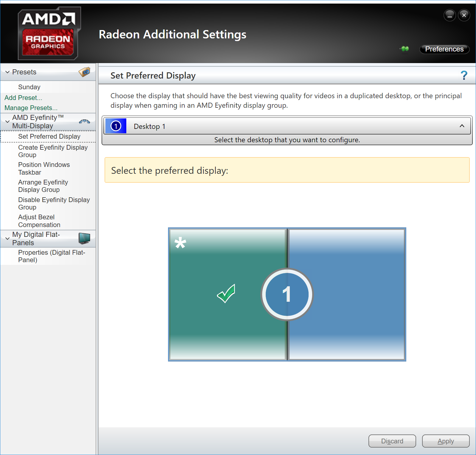Click the Set Preferred Display heading
The height and width of the screenshot is (455, 476).
pyautogui.click(x=153, y=76)
